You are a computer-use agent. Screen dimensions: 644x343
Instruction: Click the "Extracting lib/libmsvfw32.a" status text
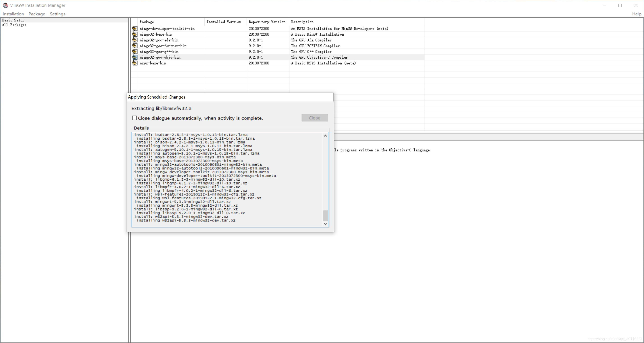click(x=161, y=108)
